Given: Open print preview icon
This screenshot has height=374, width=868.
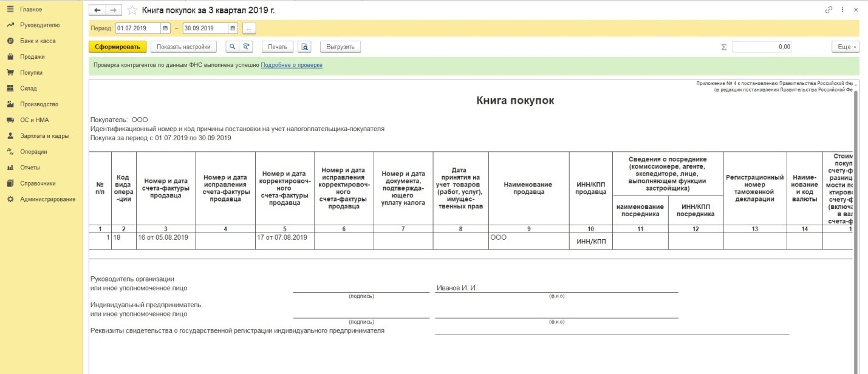Looking at the screenshot, I should [x=305, y=47].
